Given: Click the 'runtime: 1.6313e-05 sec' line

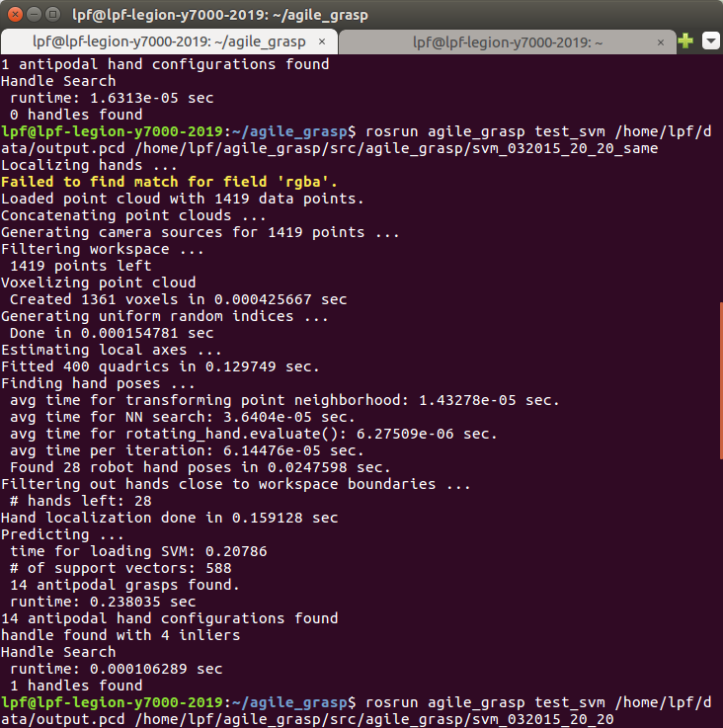Looking at the screenshot, I should point(112,98).
